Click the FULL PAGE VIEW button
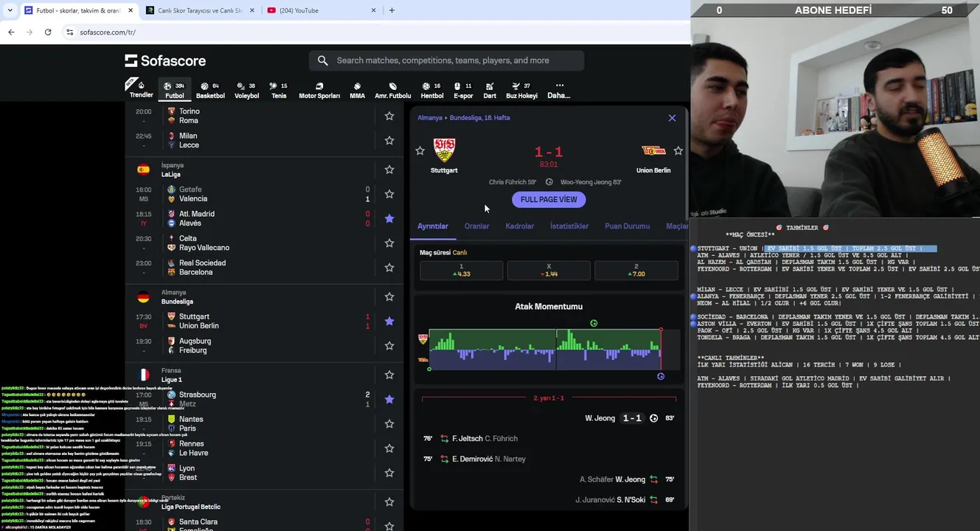980x531 pixels. tap(549, 200)
